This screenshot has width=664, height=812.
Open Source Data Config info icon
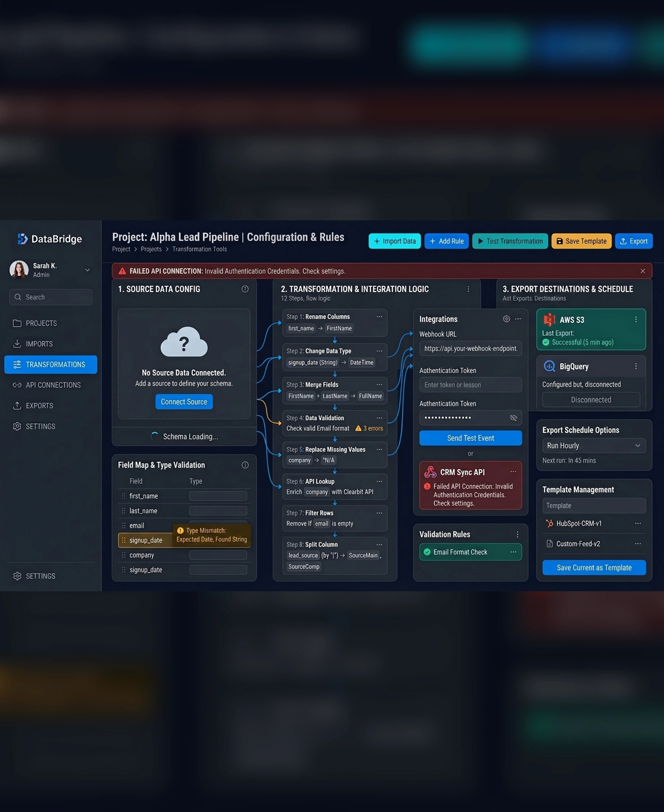[x=245, y=289]
